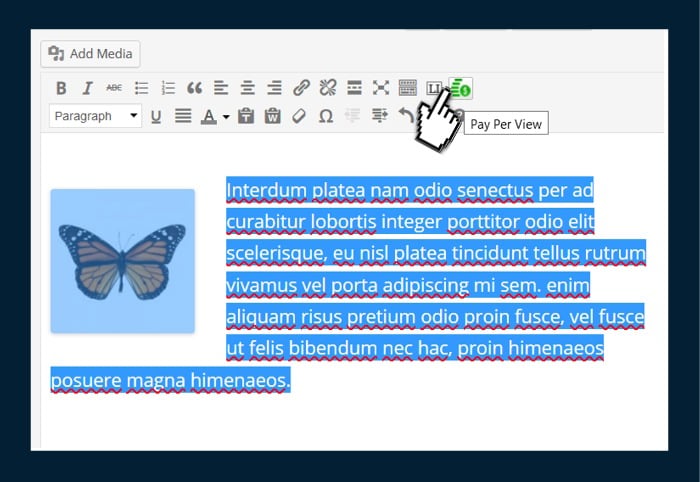Screen dimensions: 700x482
Task: Open the insert link tool
Action: pos(301,88)
